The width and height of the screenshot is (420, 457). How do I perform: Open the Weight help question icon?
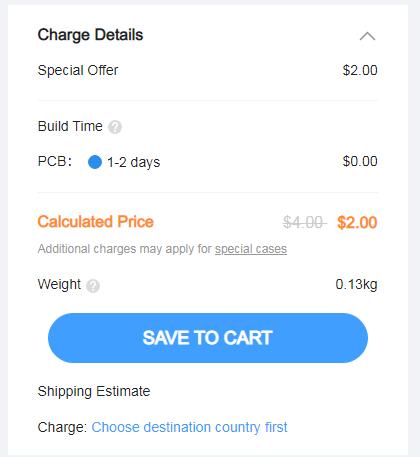click(93, 286)
